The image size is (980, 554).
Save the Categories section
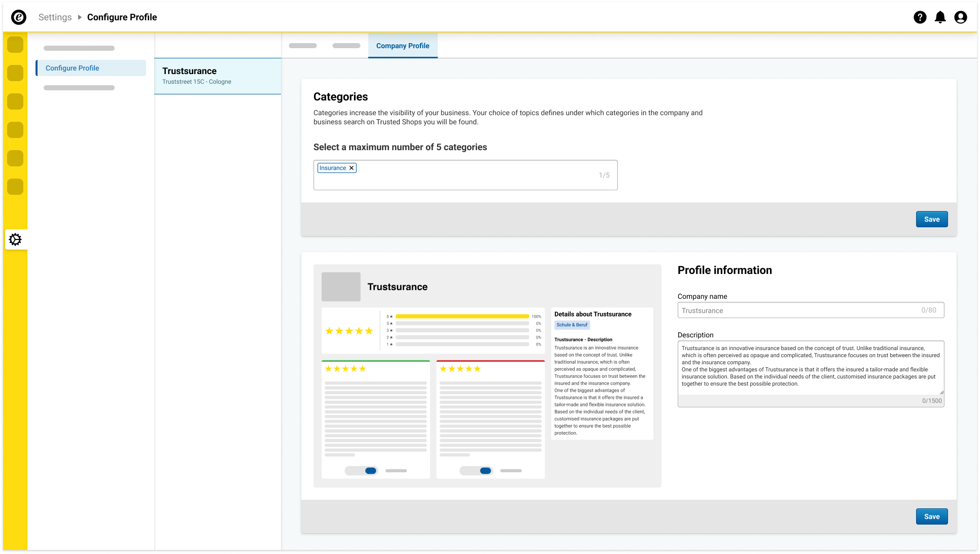[x=932, y=219]
